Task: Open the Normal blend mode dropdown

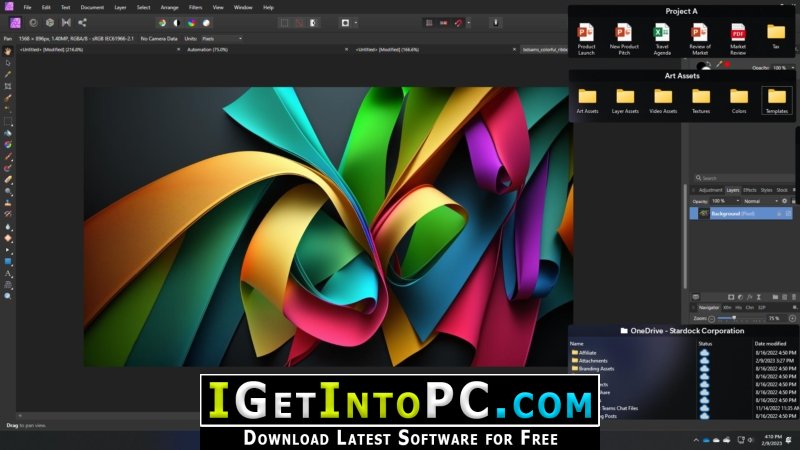Action: click(x=761, y=202)
